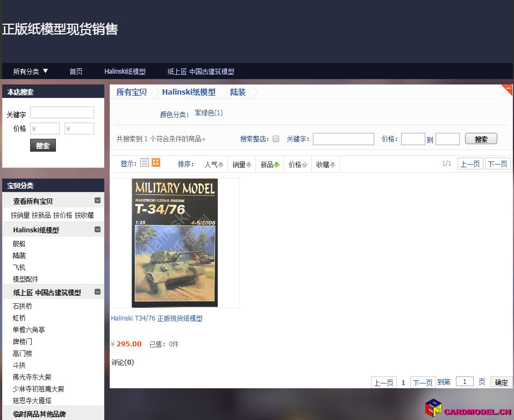
Task: Open 所有分类 dropdown in navigation bar
Action: click(31, 72)
